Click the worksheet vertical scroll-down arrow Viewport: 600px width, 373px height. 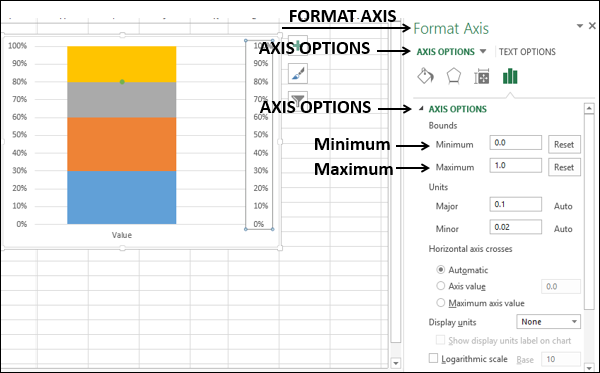(x=396, y=362)
